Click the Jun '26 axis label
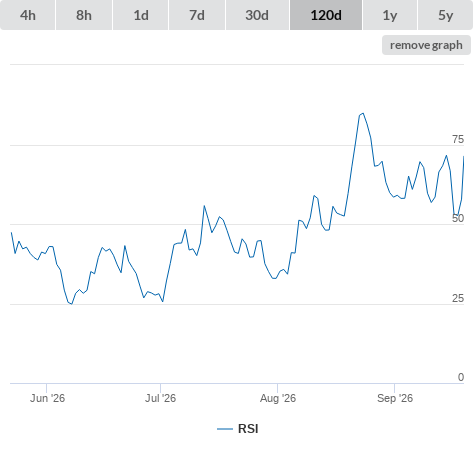 pos(47,398)
